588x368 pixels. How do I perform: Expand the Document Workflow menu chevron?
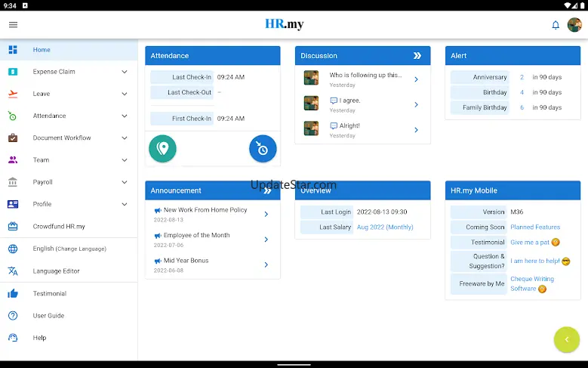point(125,138)
